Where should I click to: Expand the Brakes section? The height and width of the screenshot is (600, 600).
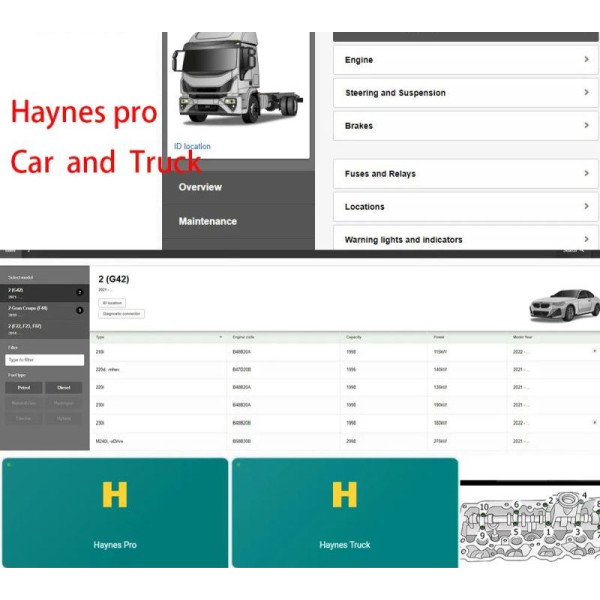pos(465,126)
